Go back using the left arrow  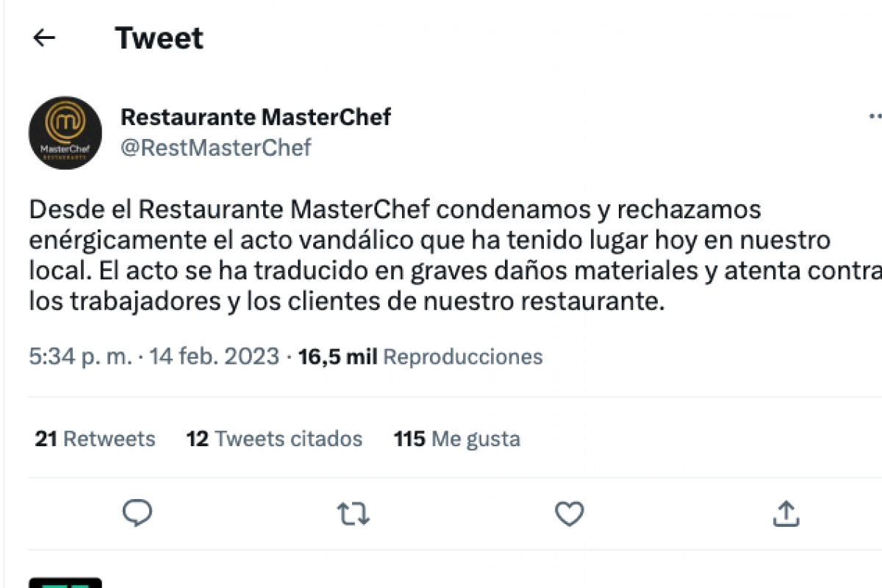pos(45,38)
